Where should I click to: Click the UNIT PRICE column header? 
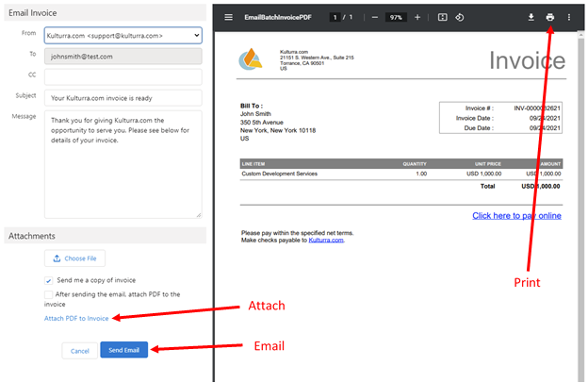coord(488,164)
